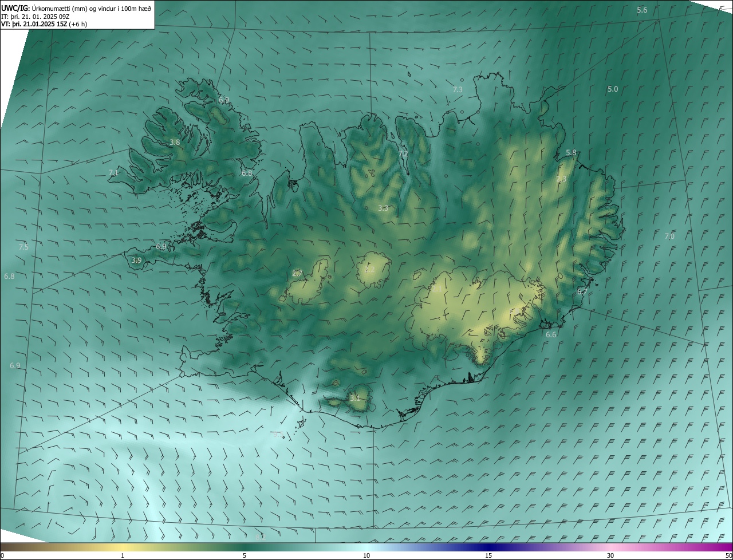Click the 5.0 value label on the map
The width and height of the screenshot is (733, 560).
pyautogui.click(x=613, y=89)
